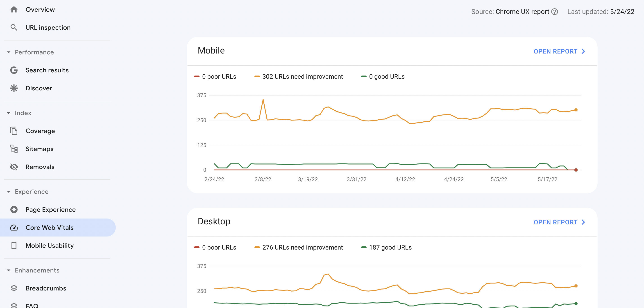Click the Overview home icon
This screenshot has height=308, width=644.
14,9
